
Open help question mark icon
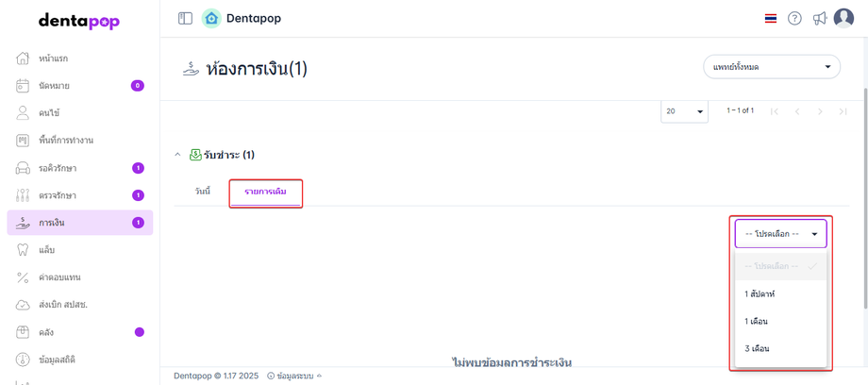point(794,18)
